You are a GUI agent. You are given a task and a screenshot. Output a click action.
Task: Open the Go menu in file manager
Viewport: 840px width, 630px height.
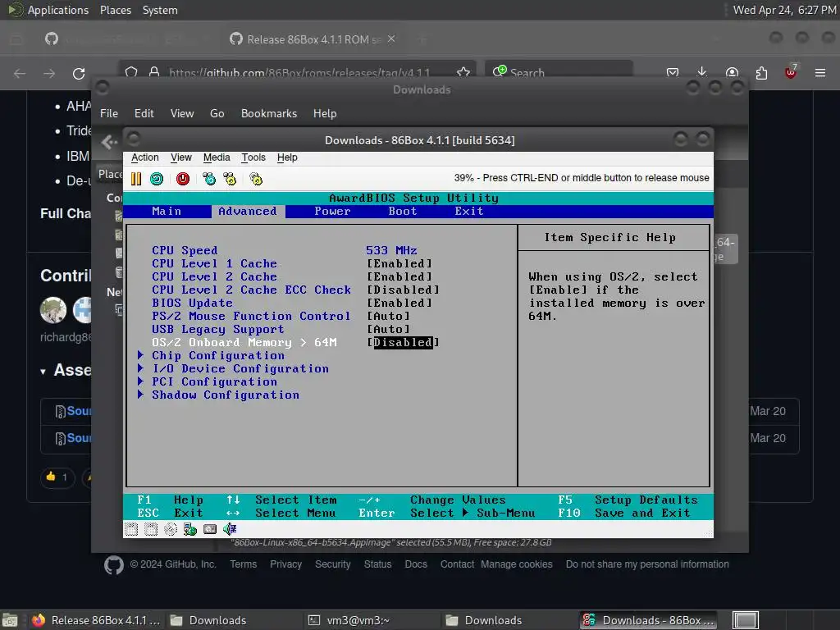click(x=217, y=113)
